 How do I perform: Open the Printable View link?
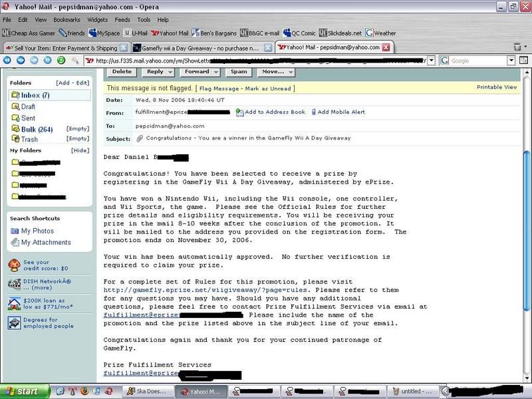pos(497,87)
